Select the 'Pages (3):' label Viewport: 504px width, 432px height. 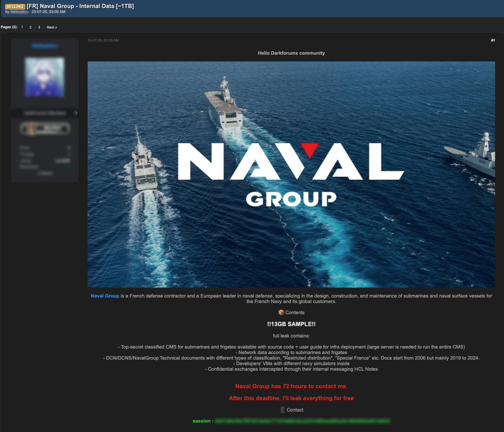(9, 27)
